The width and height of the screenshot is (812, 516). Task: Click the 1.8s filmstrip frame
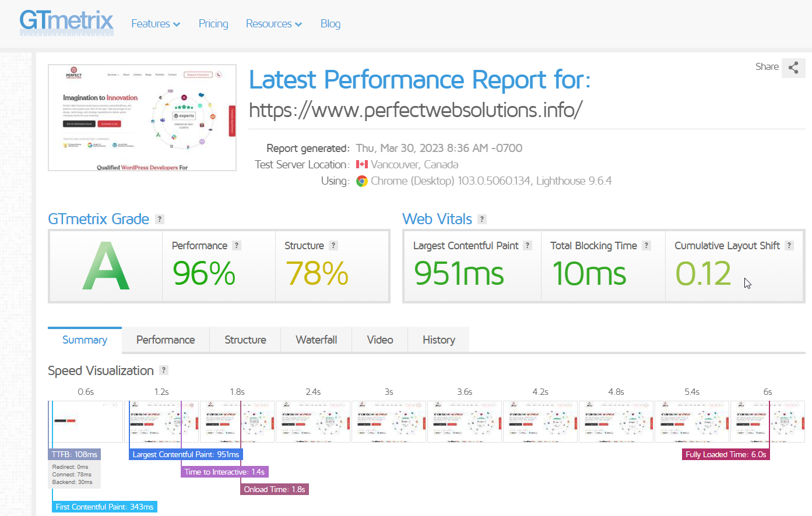237,422
